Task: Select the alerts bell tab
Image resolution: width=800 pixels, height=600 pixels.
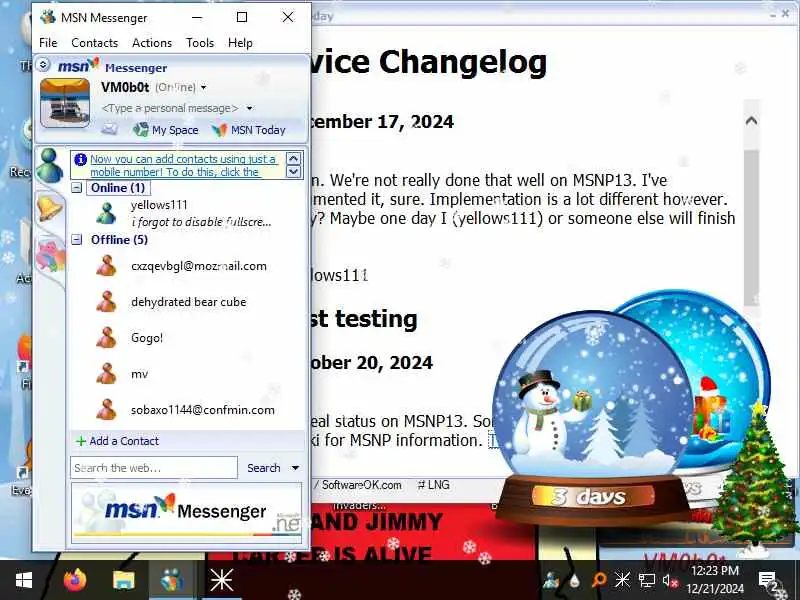Action: click(x=49, y=208)
